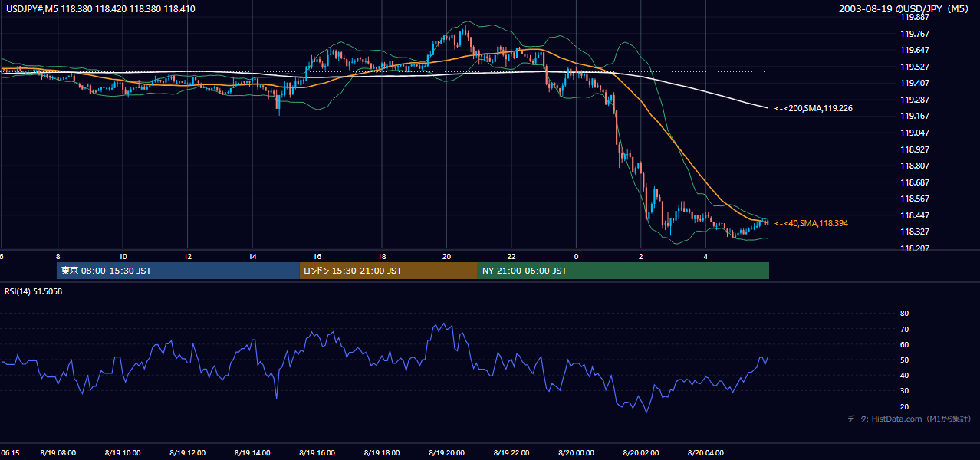The image size is (980, 460).
Task: Click the 40 SMA label showing 118.394
Action: tap(811, 223)
